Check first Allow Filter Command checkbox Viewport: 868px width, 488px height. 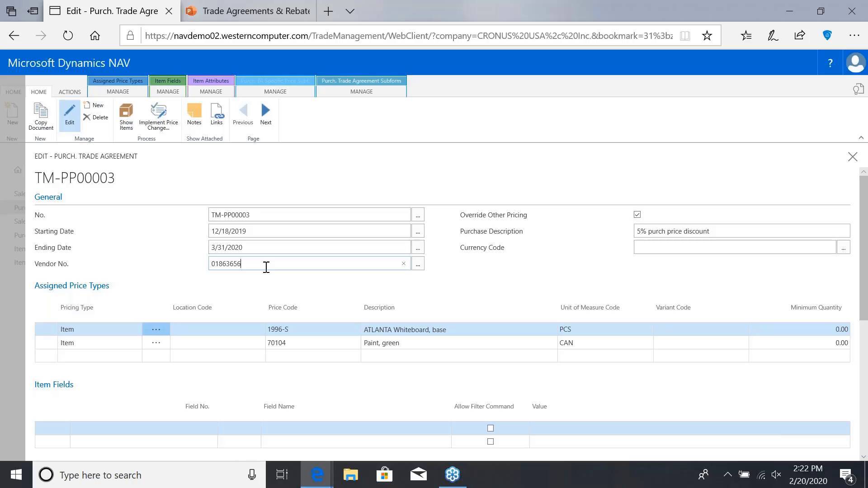[x=490, y=428]
